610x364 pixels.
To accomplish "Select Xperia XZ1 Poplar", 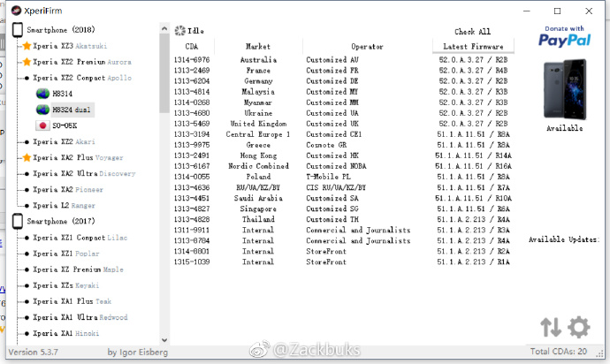I will pyautogui.click(x=66, y=254).
